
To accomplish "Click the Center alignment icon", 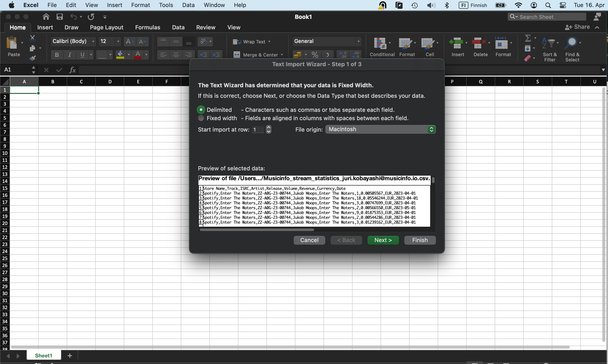I will [176, 55].
